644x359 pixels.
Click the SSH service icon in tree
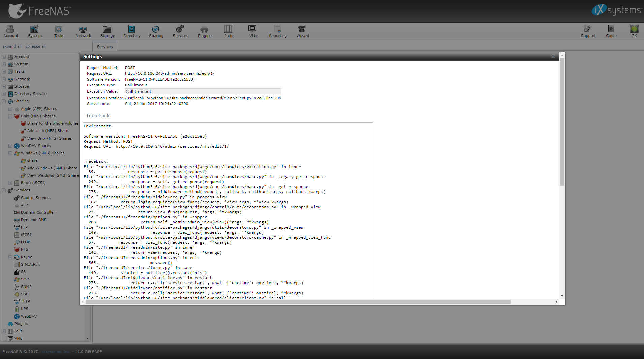click(x=17, y=294)
